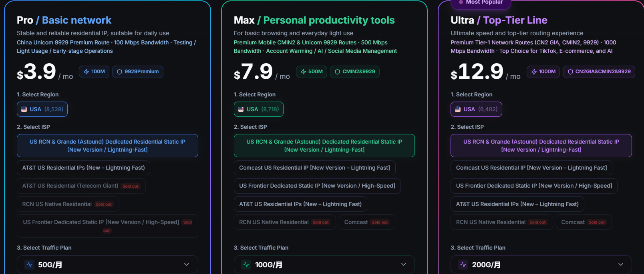Click the pulse icon beside 100G/月
This screenshot has height=274, width=644.
[x=246, y=264]
